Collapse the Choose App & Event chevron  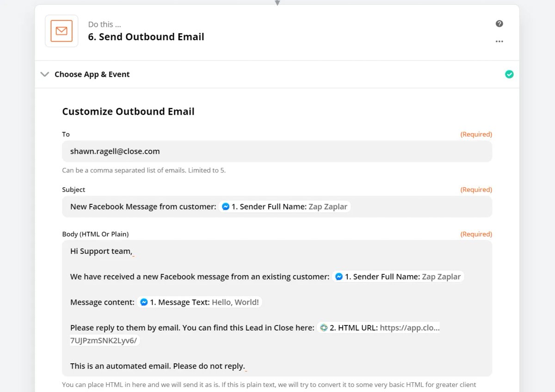[45, 74]
